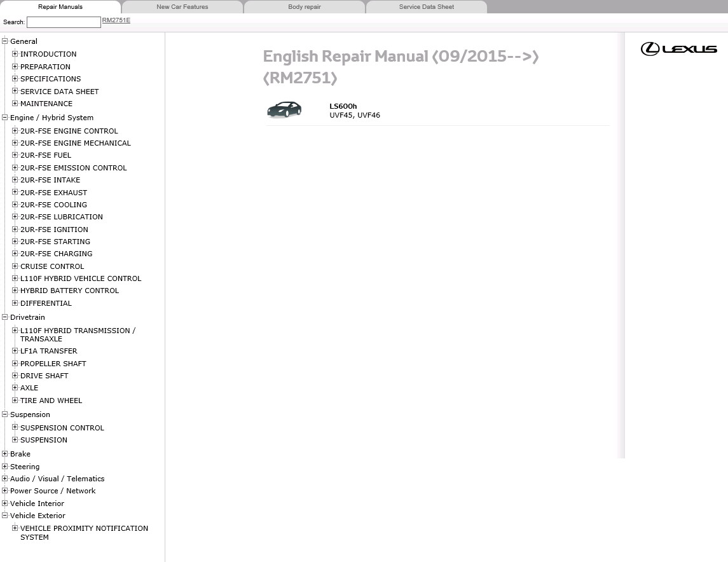728x562 pixels.
Task: Focus the Search input field
Action: coord(64,22)
